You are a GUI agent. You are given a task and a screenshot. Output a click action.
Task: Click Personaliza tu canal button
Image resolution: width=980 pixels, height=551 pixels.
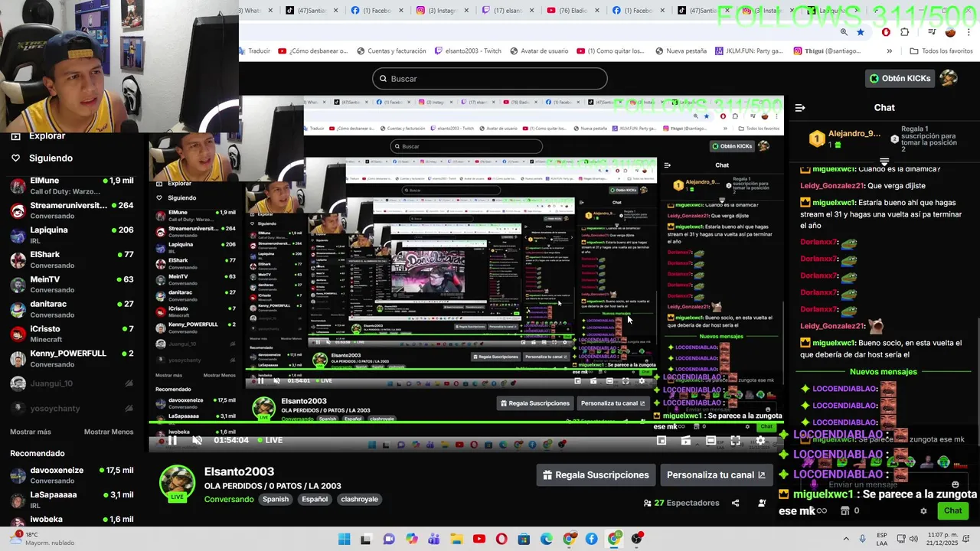click(716, 474)
